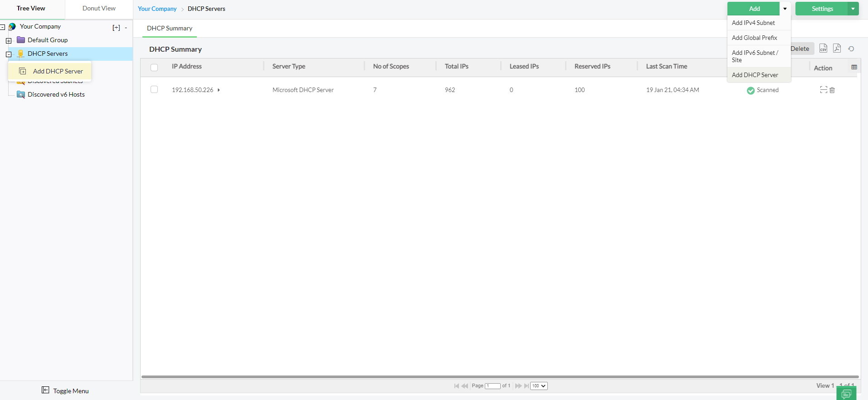Collapse the DHCP Servers node
Viewport: 868px width, 400px height.
9,54
